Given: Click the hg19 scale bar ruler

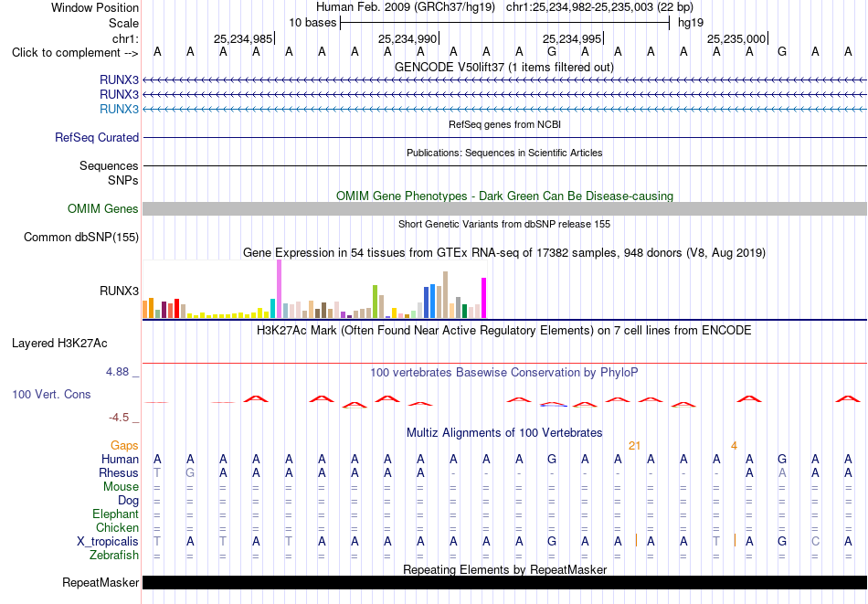Looking at the screenshot, I should tap(505, 23).
